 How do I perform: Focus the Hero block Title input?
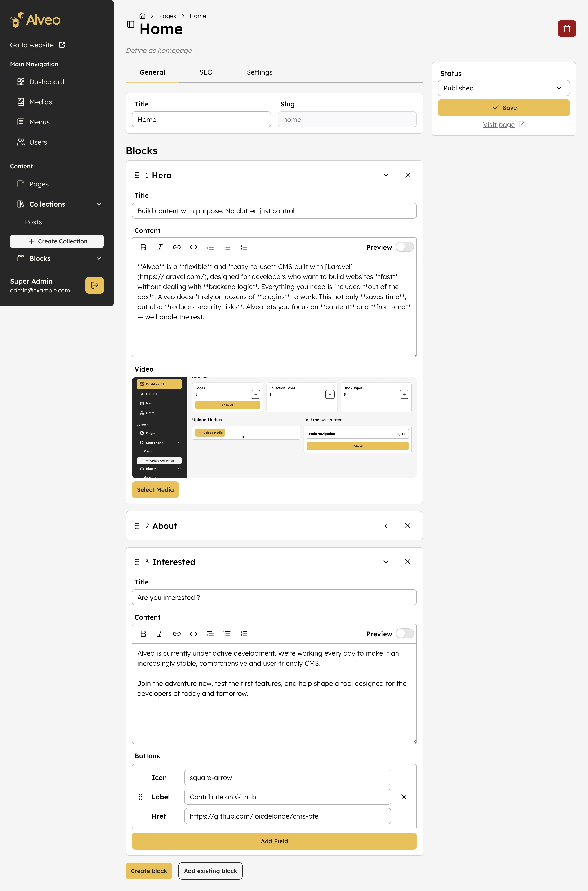point(274,211)
